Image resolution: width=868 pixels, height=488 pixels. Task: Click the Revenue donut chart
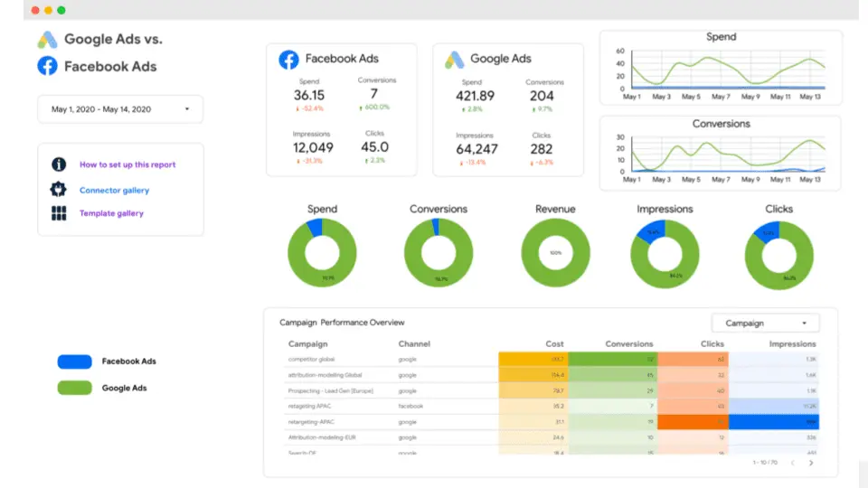555,253
